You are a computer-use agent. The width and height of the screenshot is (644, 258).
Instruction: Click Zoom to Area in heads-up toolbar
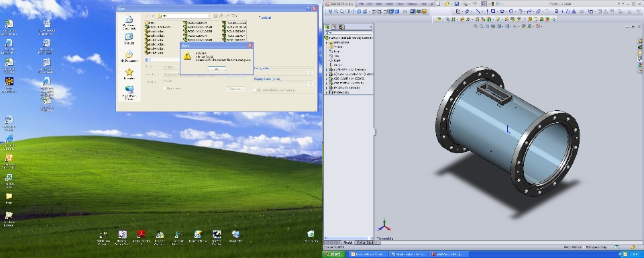(482, 26)
